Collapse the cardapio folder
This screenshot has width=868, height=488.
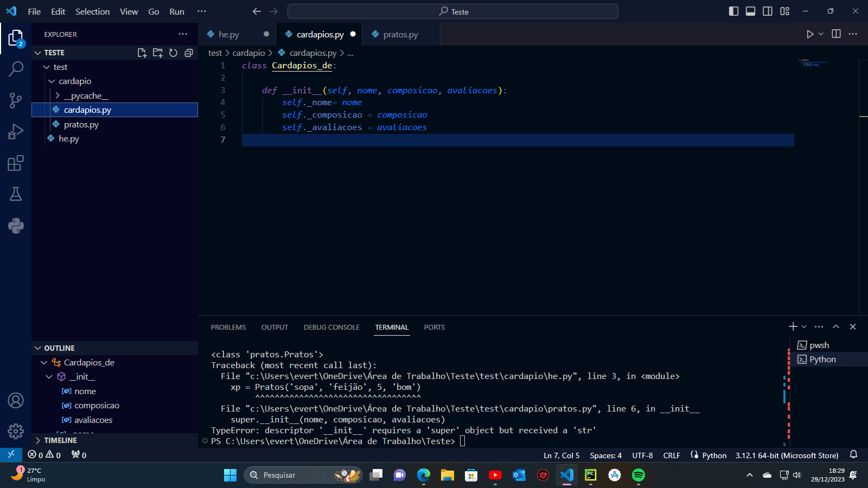pyautogui.click(x=52, y=81)
